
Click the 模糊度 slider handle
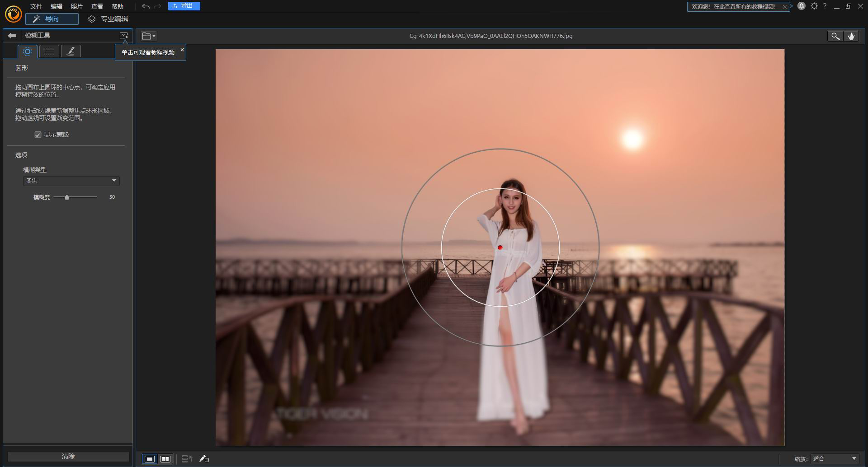pyautogui.click(x=67, y=197)
